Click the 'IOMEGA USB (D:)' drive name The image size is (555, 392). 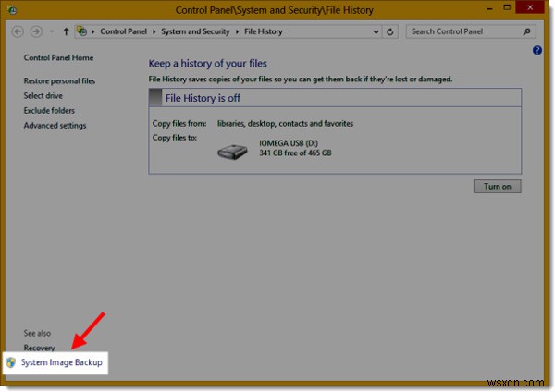(x=289, y=143)
